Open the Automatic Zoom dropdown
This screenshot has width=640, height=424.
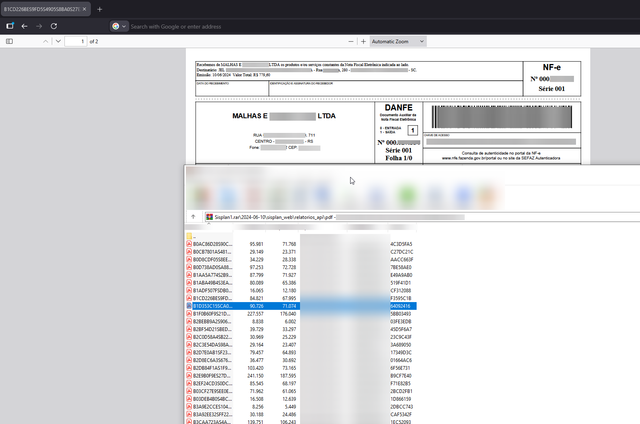[398, 41]
